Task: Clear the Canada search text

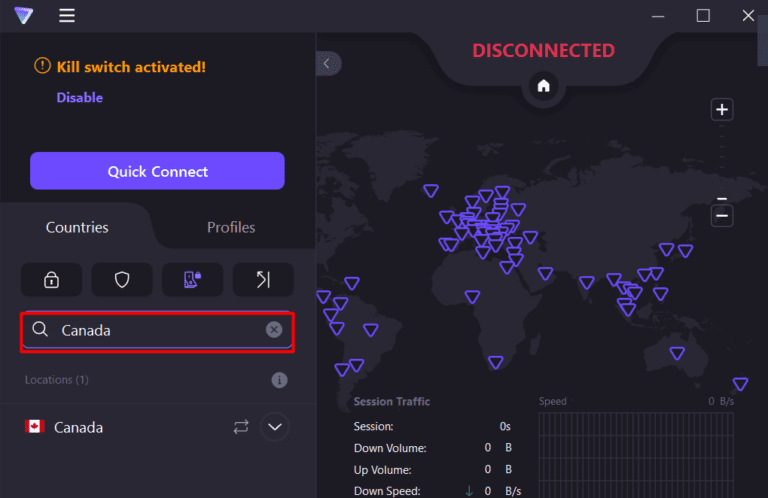Action: [274, 330]
